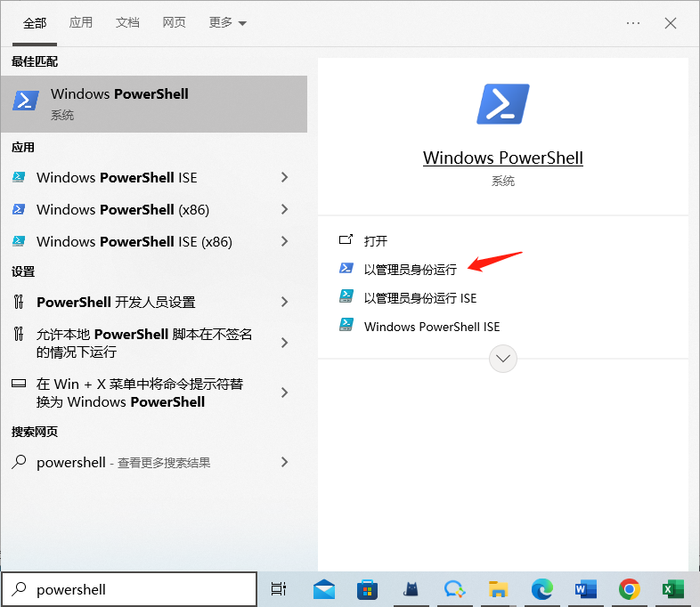Click magnifier icon beside powershell web search
This screenshot has width=700, height=607.
19,462
